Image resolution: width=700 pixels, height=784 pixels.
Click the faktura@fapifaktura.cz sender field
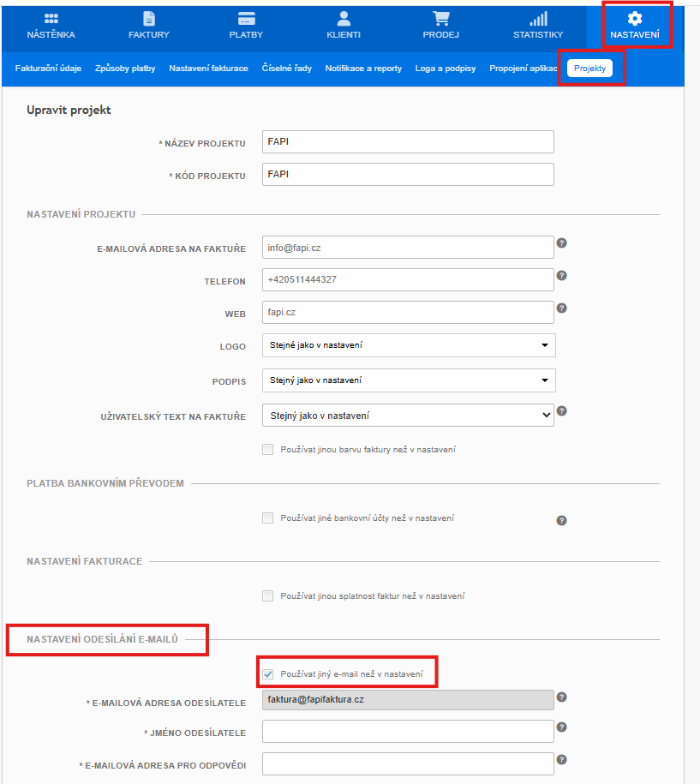[x=408, y=700]
